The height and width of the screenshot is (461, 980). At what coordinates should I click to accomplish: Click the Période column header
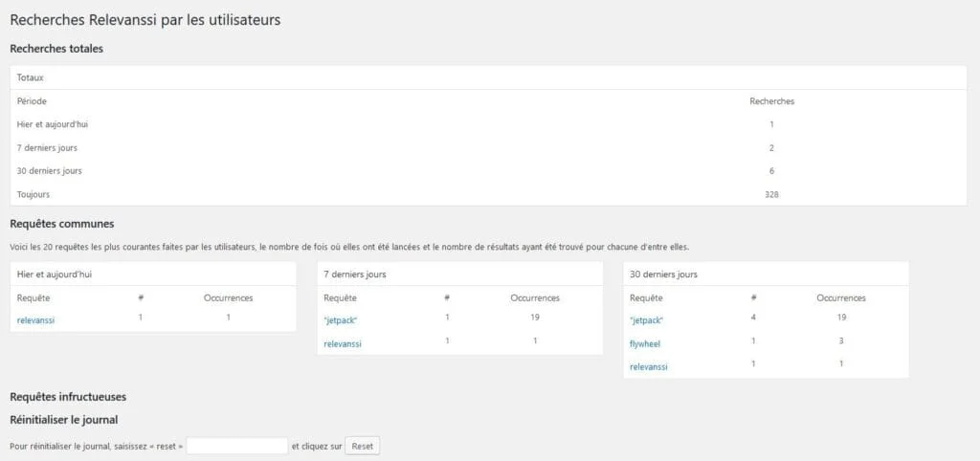pos(32,101)
